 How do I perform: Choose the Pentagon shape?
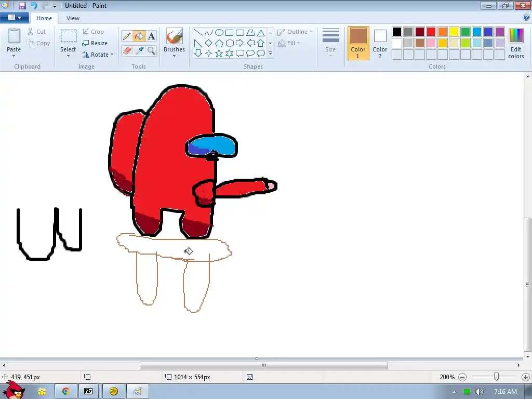click(219, 43)
